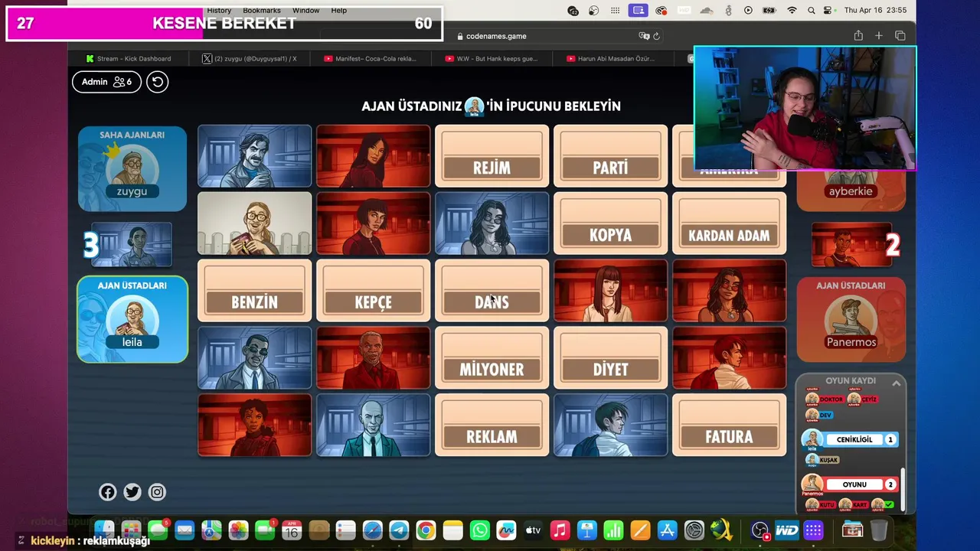
Task: Show the tab overview icon
Action: pyautogui.click(x=900, y=36)
